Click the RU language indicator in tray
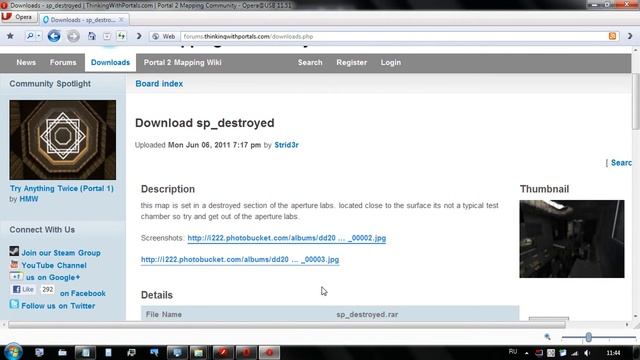 click(513, 352)
